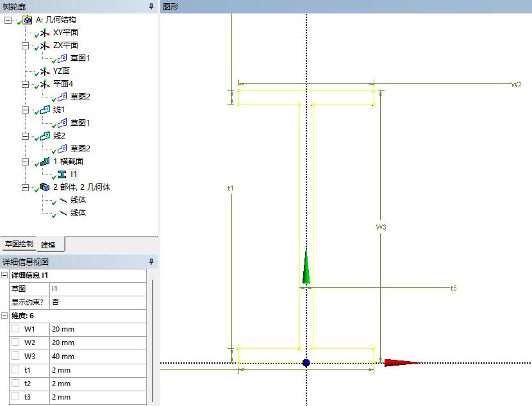Click the blue origin point in the sketch

(x=306, y=363)
